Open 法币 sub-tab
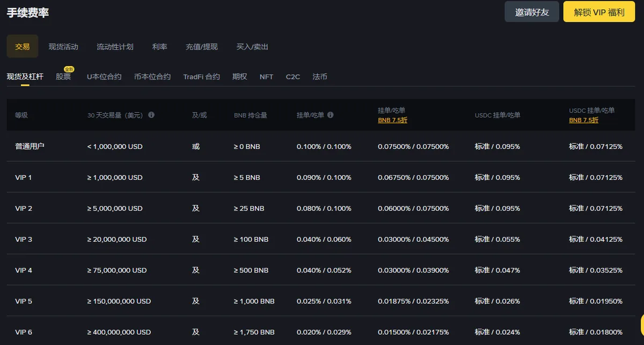The image size is (644, 345). (x=320, y=77)
